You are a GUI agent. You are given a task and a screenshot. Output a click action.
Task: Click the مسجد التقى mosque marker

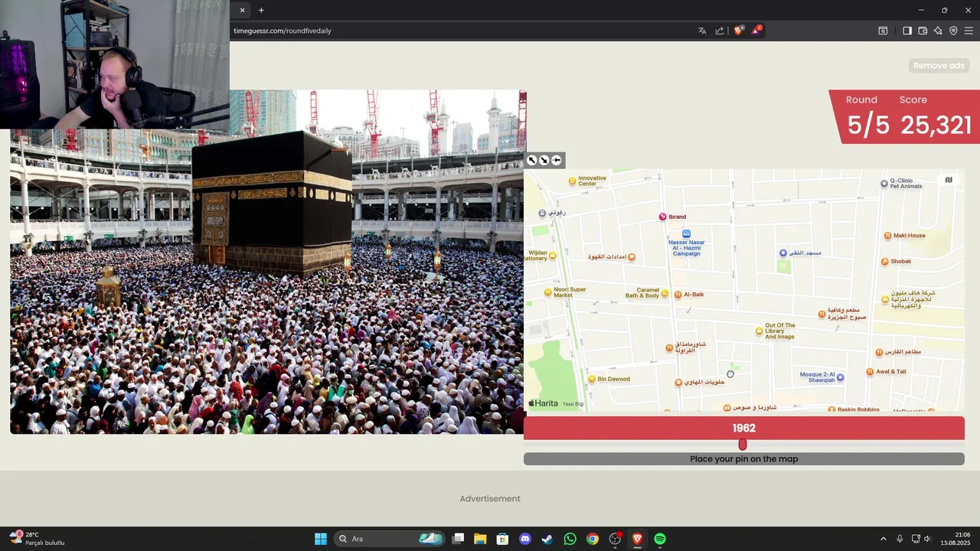click(783, 253)
